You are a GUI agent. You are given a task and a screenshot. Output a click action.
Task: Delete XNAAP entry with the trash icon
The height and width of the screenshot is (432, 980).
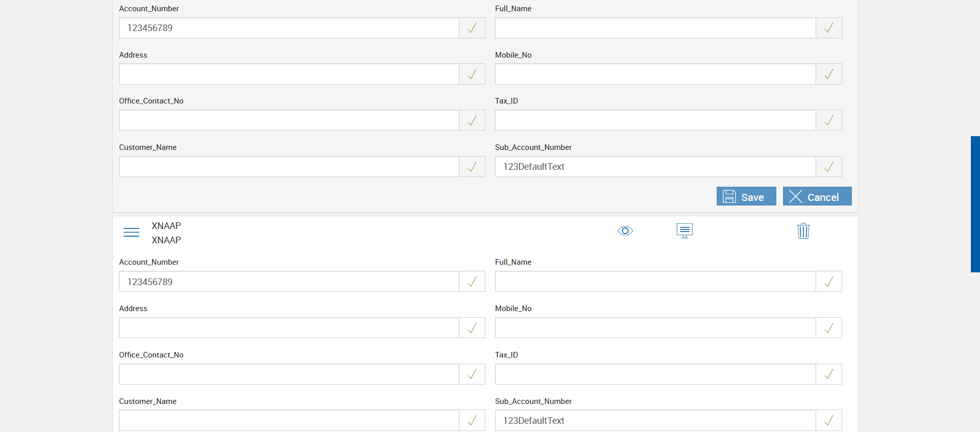803,231
